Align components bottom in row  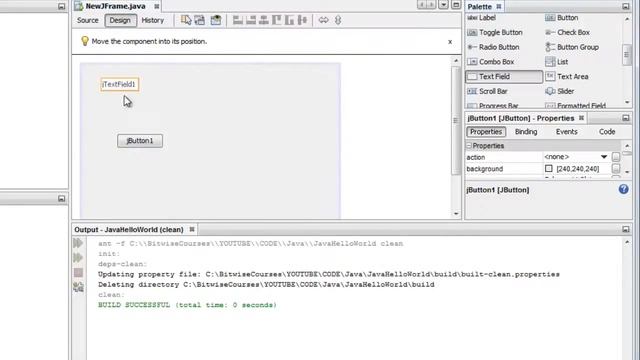[x=289, y=20]
